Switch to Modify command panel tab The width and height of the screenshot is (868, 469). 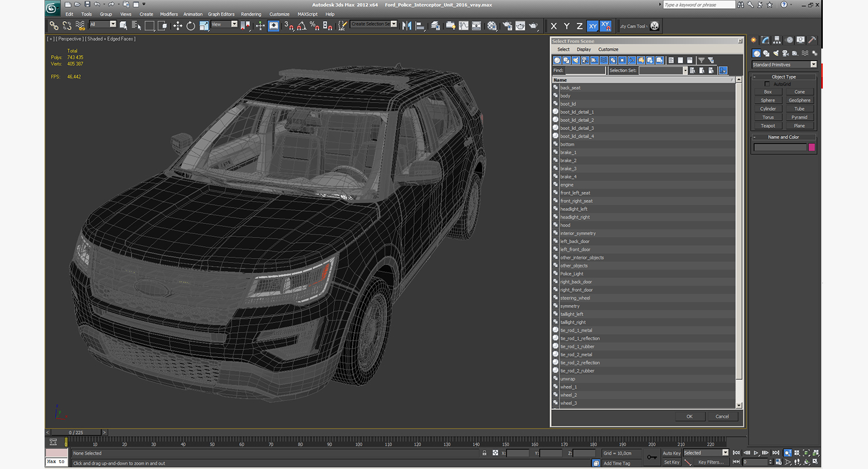765,40
